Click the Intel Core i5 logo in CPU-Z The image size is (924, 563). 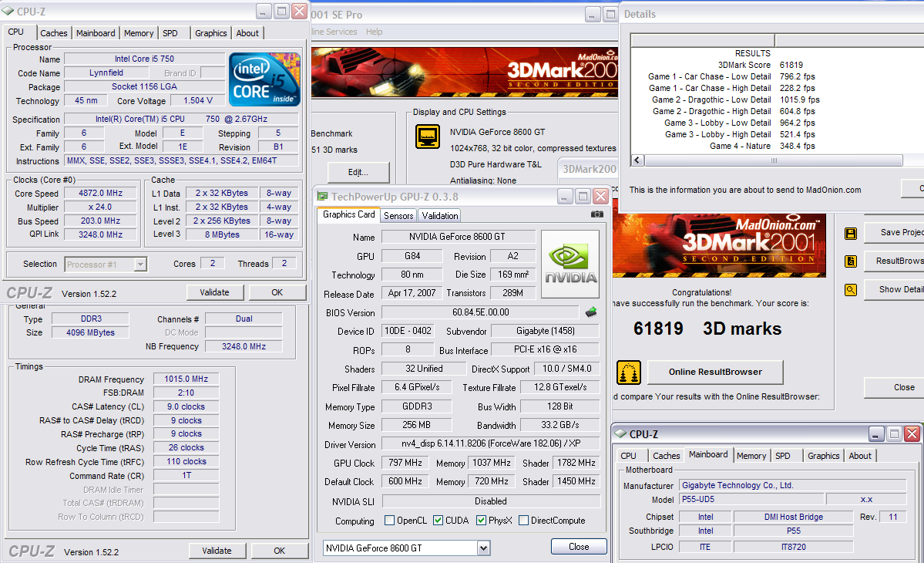(264, 79)
